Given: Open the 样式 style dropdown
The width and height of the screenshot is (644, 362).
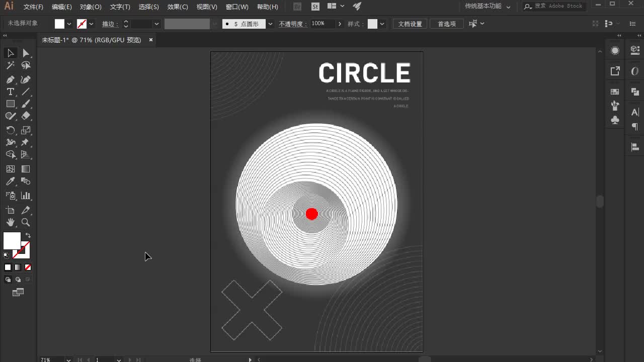Looking at the screenshot, I should 382,24.
